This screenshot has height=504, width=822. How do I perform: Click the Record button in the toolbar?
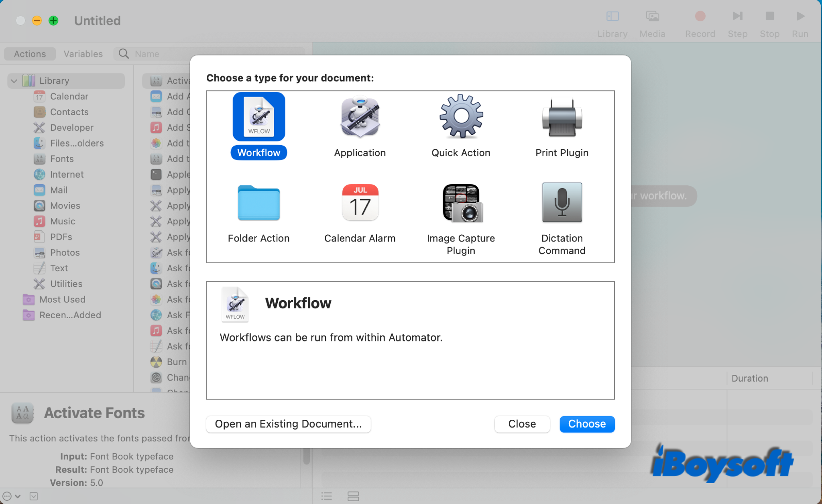click(x=699, y=16)
